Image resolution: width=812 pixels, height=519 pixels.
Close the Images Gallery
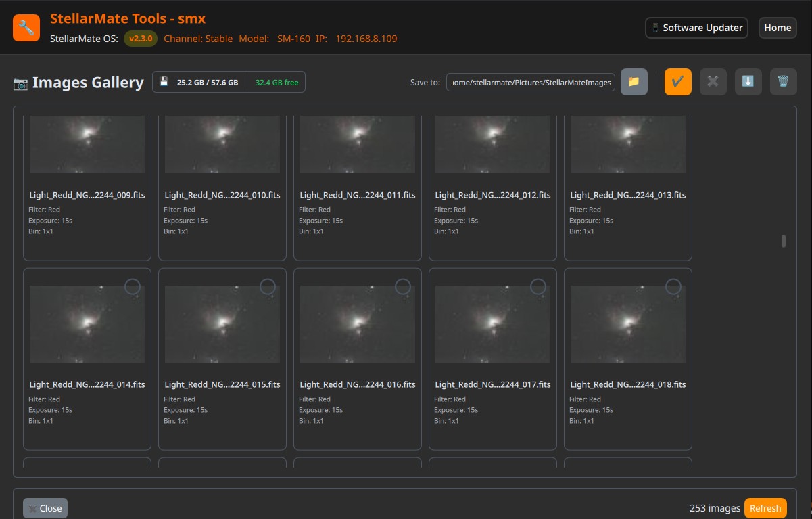[45, 508]
